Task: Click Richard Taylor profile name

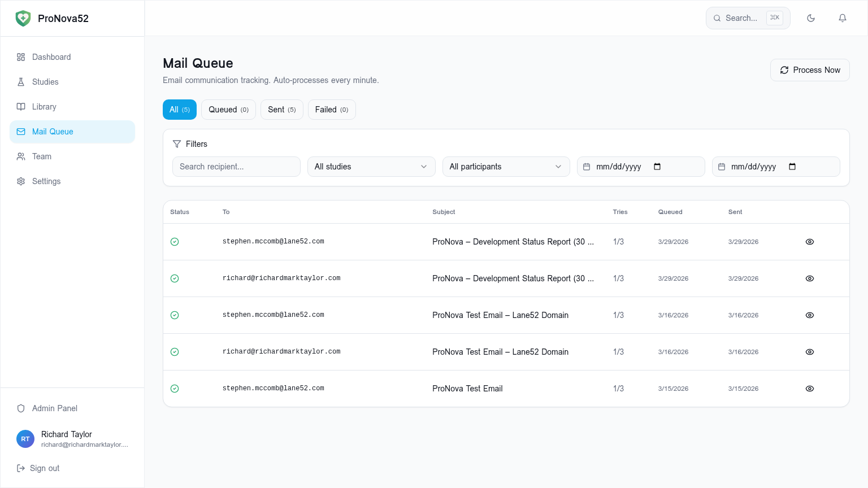Action: [66, 434]
